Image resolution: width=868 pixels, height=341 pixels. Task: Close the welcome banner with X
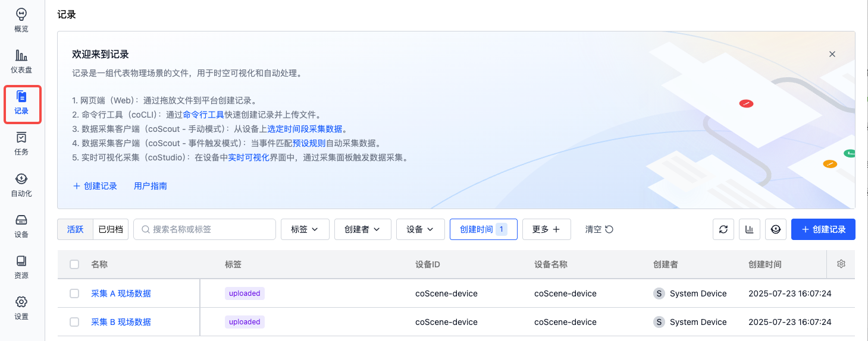click(832, 54)
